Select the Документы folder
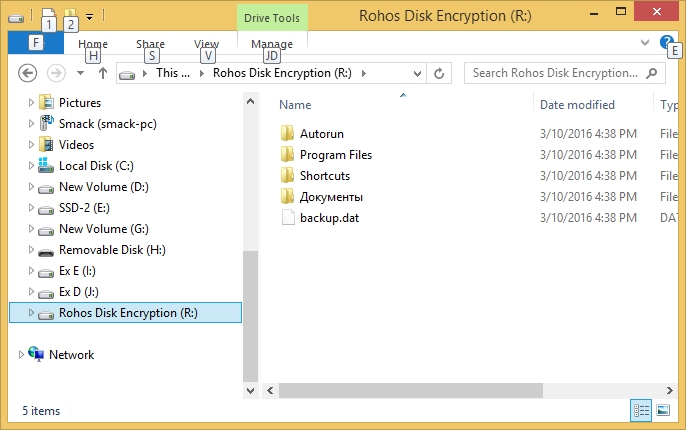Screen dimensions: 686x430 [331, 197]
